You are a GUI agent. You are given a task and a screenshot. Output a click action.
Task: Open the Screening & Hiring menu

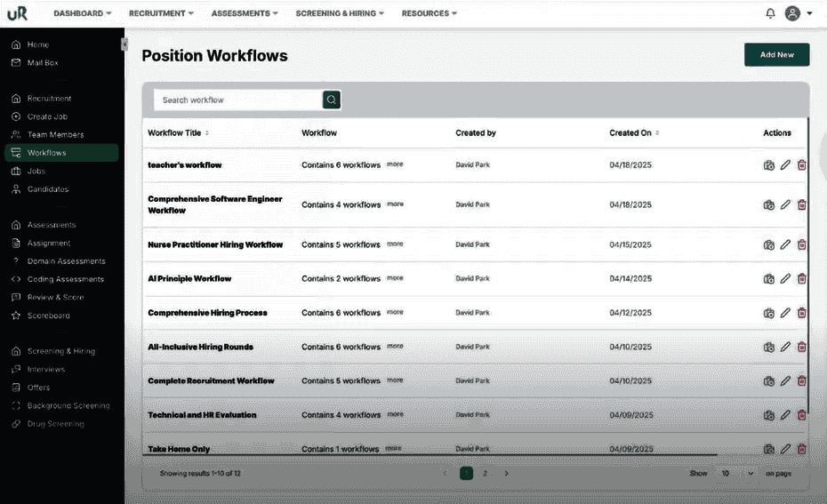tap(341, 13)
